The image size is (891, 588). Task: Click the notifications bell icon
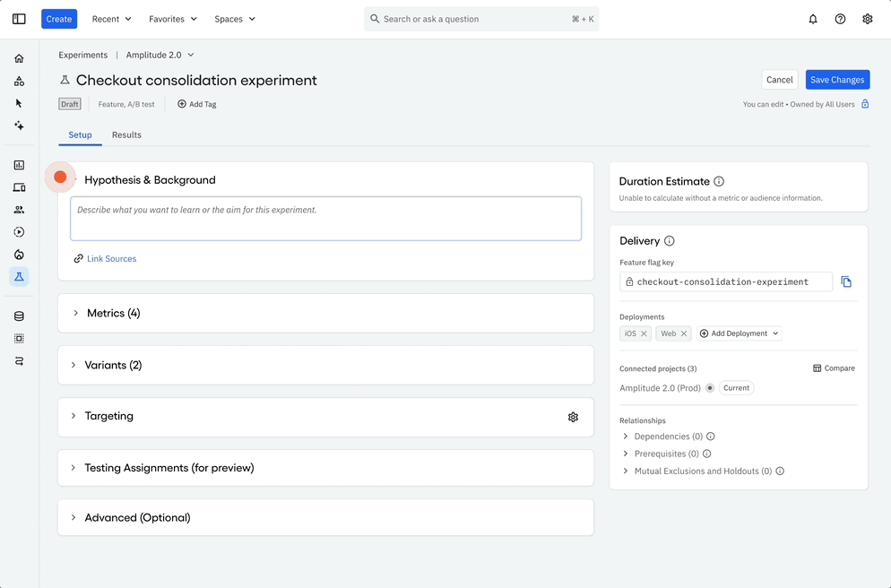click(x=813, y=19)
